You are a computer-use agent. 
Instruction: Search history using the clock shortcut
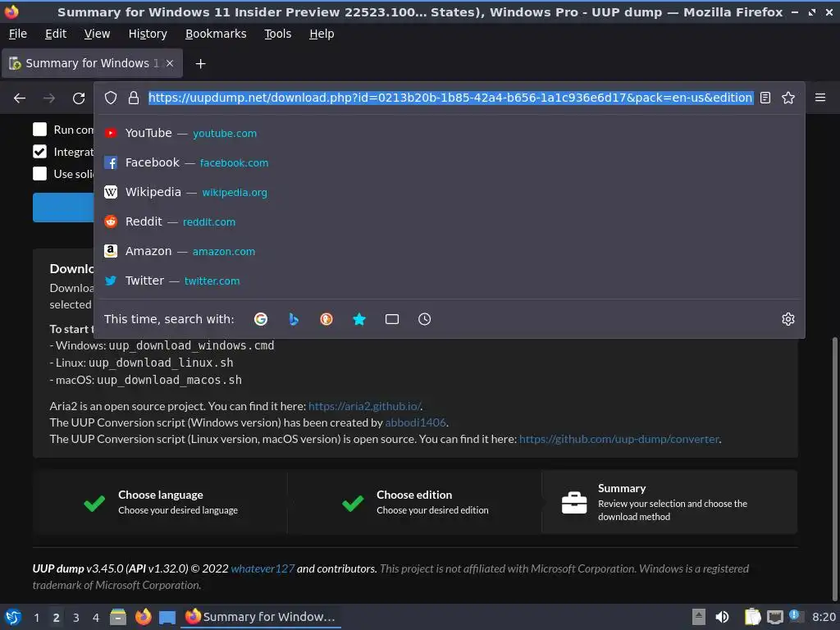(424, 319)
